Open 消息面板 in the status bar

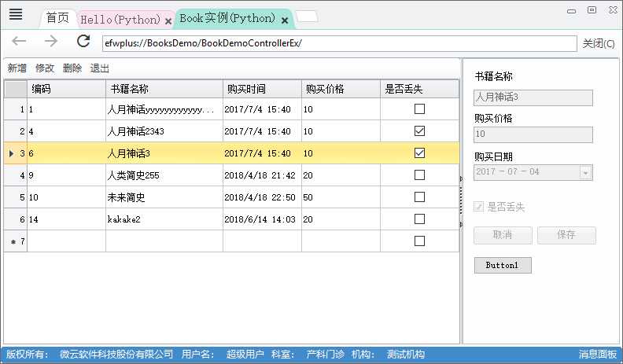click(598, 355)
